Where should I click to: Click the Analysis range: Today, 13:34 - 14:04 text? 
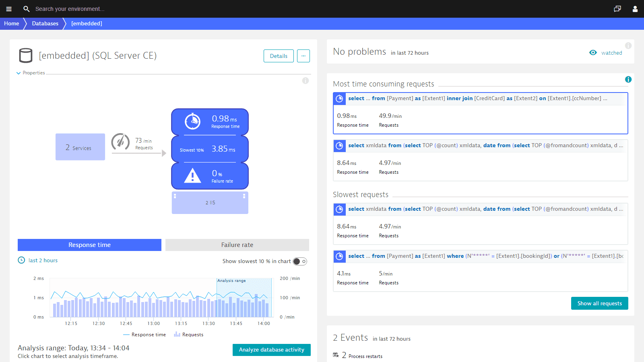[x=74, y=348]
